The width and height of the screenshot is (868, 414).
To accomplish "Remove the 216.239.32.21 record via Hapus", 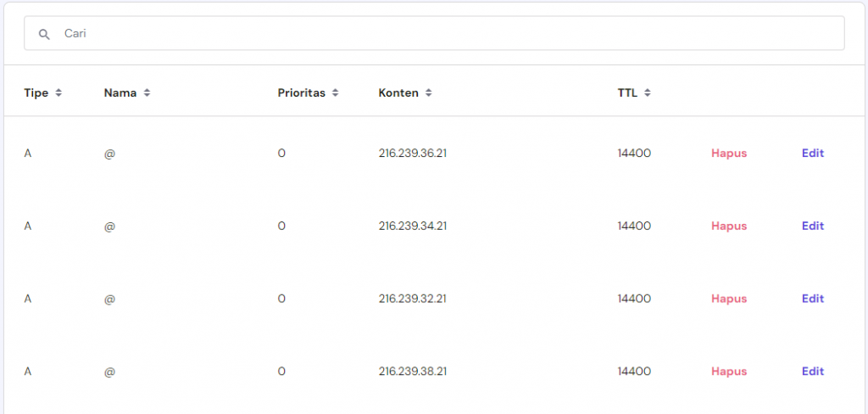I will click(729, 299).
